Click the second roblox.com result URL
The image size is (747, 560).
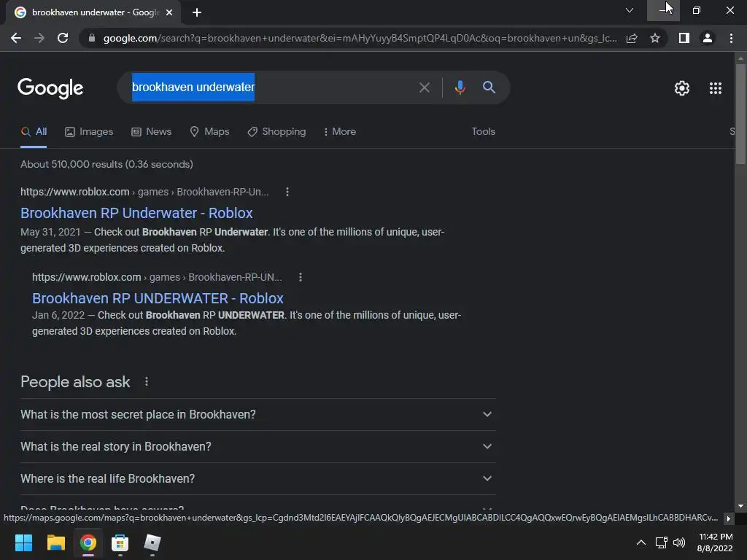pos(157,277)
